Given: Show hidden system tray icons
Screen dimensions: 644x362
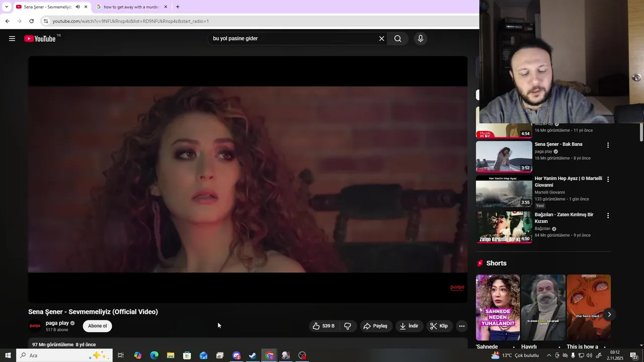Looking at the screenshot, I should click(x=549, y=355).
